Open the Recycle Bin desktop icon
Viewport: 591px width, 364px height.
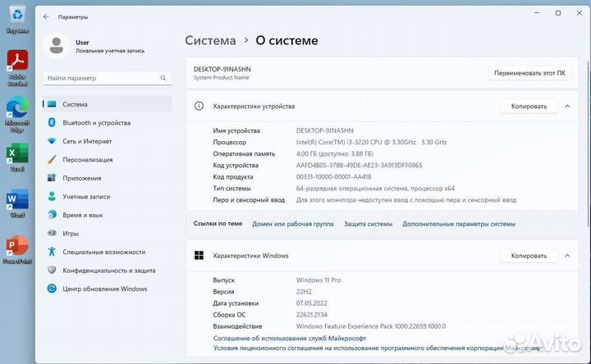click(17, 20)
